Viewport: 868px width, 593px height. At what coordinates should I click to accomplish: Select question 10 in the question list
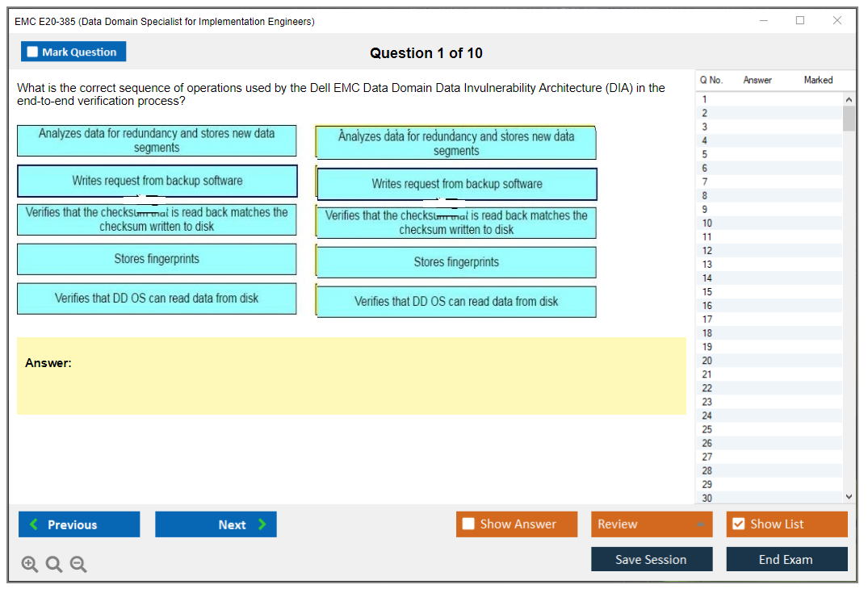tap(707, 223)
